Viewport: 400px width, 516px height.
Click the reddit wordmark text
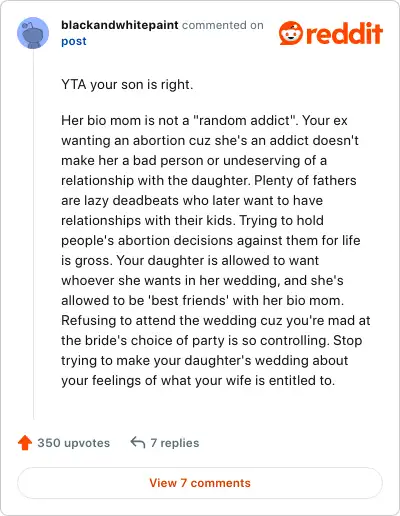[x=344, y=33]
